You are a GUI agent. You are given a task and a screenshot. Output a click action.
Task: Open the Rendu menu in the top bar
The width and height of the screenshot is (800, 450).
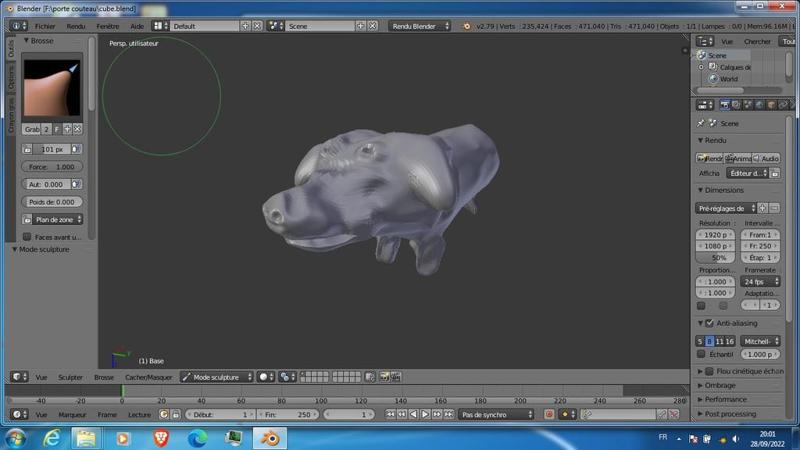[x=76, y=26]
